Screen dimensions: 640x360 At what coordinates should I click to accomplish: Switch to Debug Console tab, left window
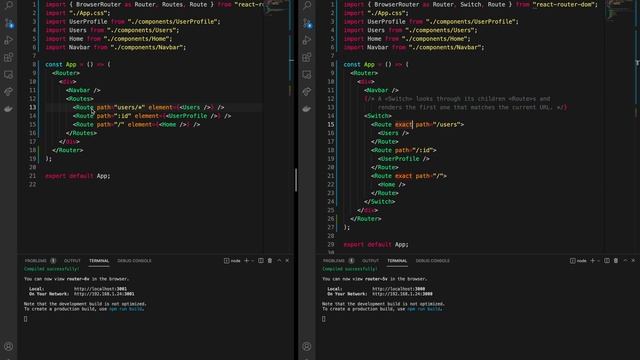coord(134,261)
